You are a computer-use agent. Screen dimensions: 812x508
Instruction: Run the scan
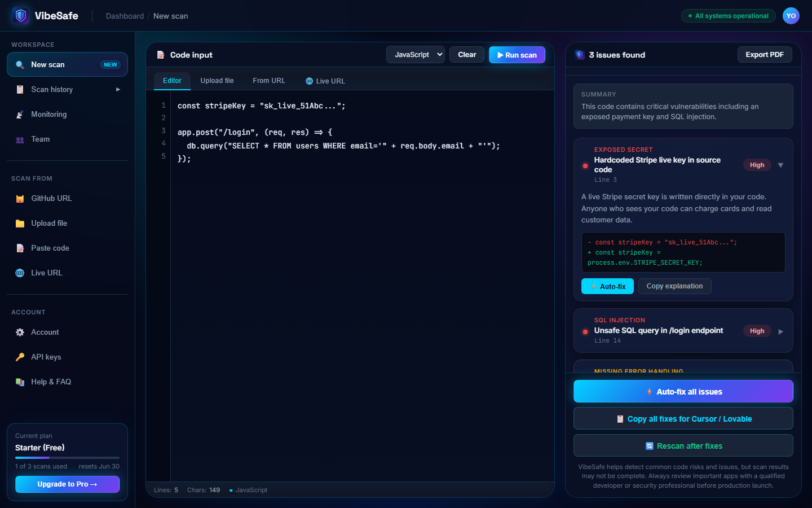click(x=517, y=55)
